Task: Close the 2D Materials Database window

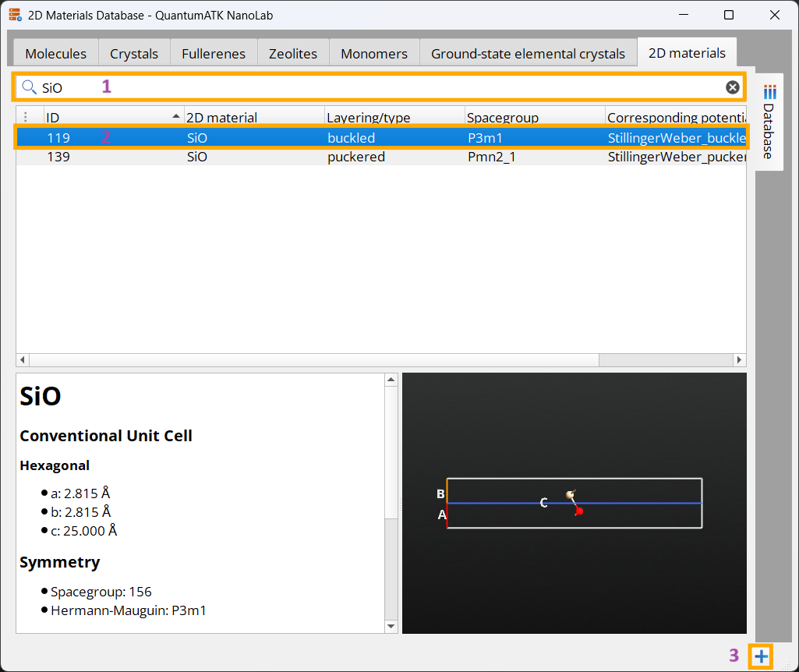Action: click(775, 15)
